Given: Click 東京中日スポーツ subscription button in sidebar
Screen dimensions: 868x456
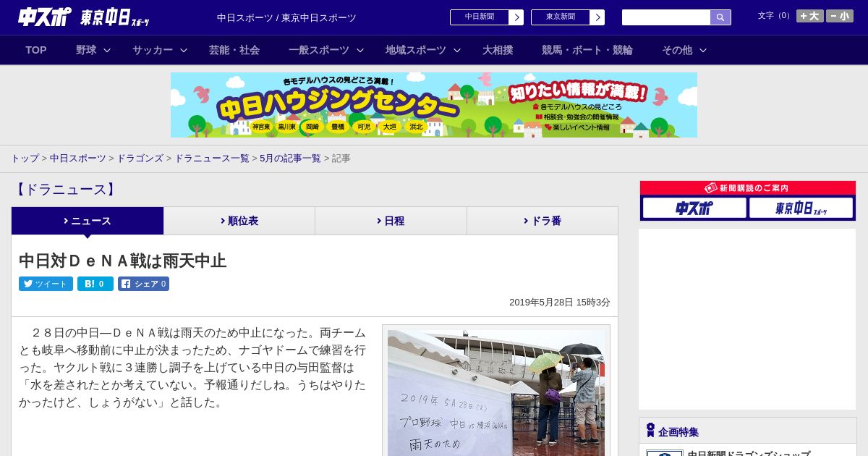Looking at the screenshot, I should (801, 208).
